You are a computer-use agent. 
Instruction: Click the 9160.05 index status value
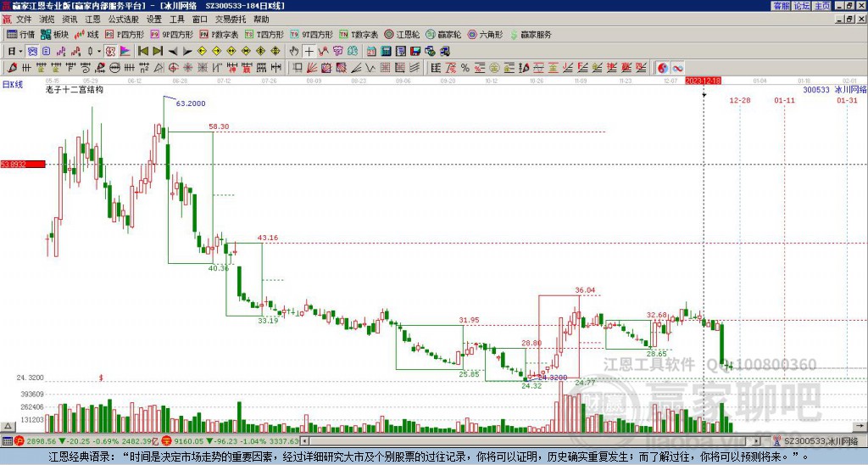[x=187, y=441]
